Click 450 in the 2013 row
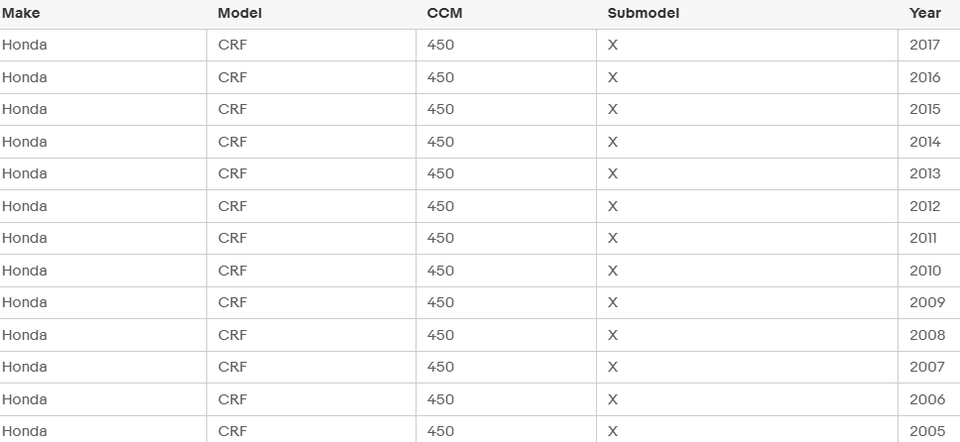This screenshot has height=442, width=960. [x=440, y=174]
